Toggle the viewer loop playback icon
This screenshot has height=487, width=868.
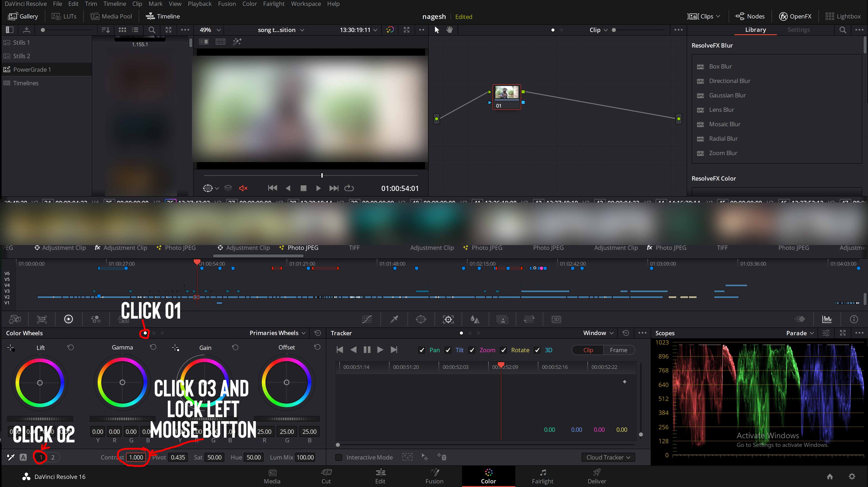349,188
